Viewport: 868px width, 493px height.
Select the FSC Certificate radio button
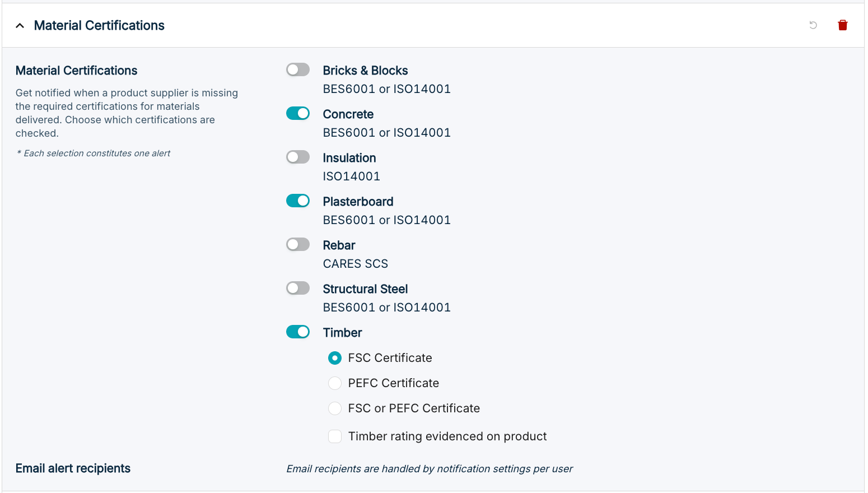point(335,358)
